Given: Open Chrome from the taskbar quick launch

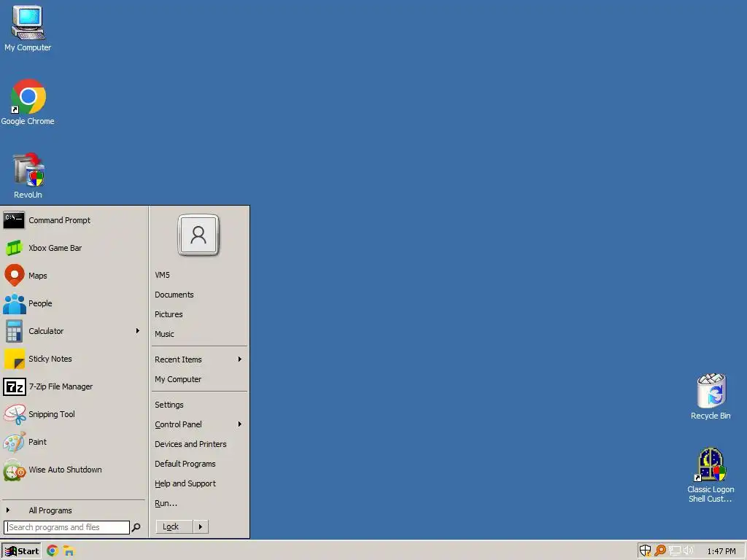Looking at the screenshot, I should (53, 551).
